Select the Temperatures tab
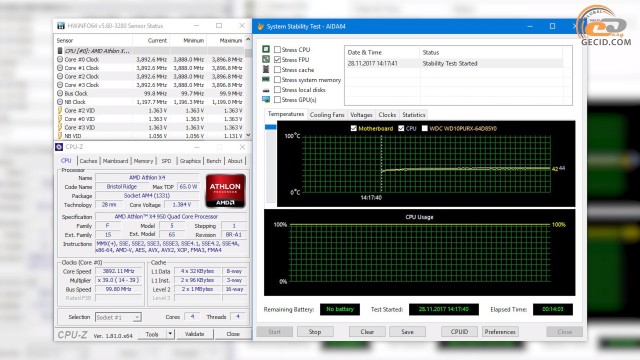 click(x=286, y=114)
